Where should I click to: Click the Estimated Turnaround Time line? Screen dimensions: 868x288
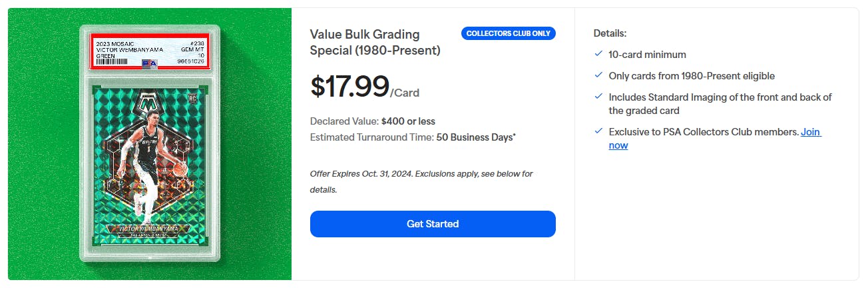(413, 137)
